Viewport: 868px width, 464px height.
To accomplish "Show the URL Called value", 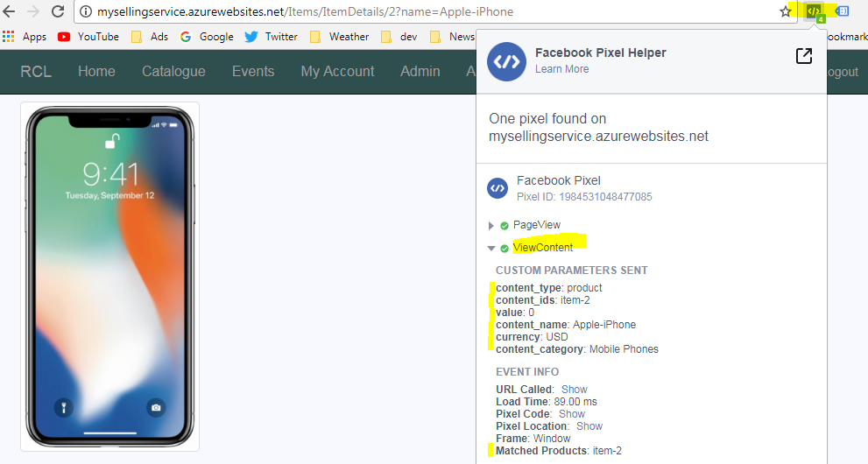I will (x=574, y=390).
